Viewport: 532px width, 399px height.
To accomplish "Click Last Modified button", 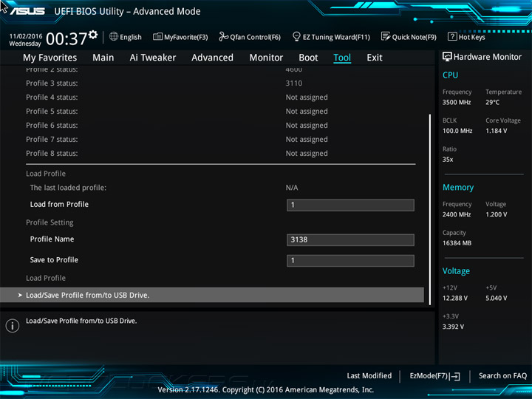I will click(369, 375).
